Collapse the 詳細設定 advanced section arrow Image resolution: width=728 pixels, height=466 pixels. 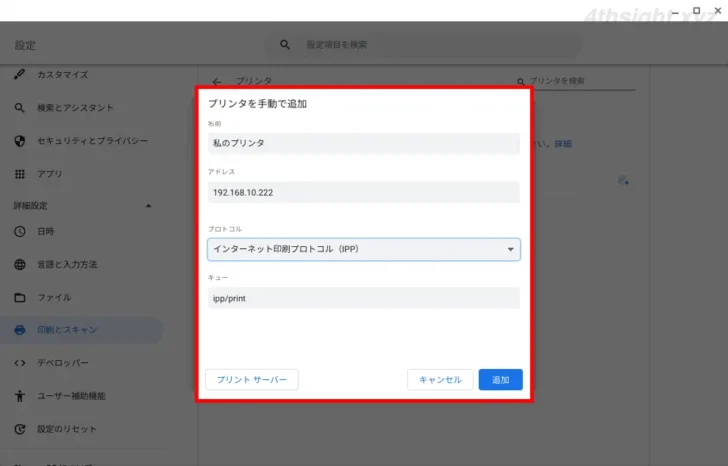(x=149, y=206)
